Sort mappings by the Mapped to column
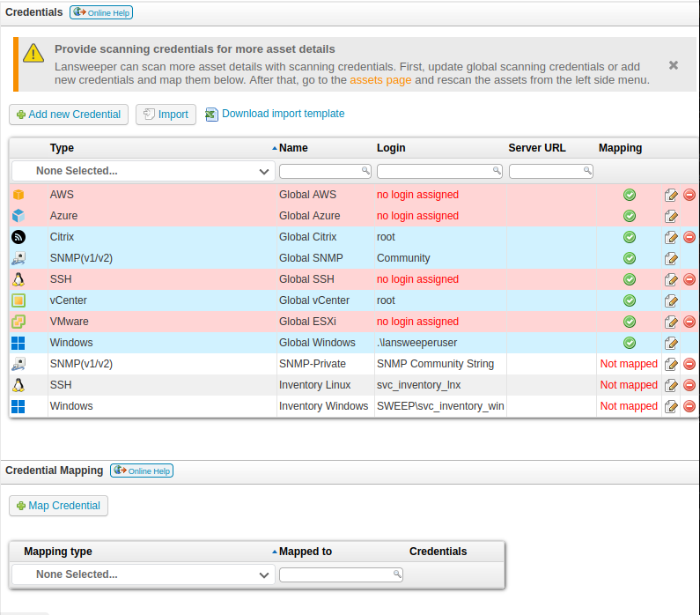The height and width of the screenshot is (615, 700). click(305, 552)
